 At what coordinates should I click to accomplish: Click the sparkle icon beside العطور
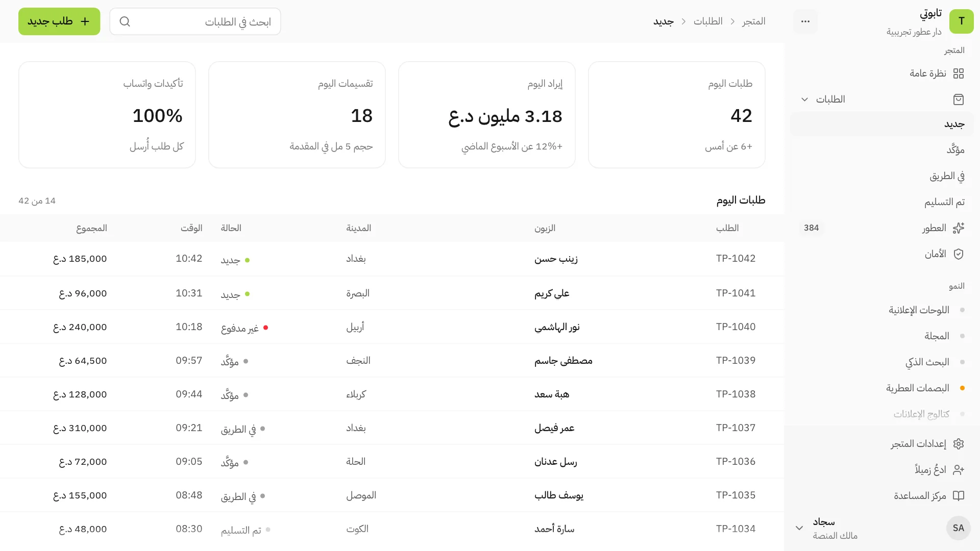[958, 228]
